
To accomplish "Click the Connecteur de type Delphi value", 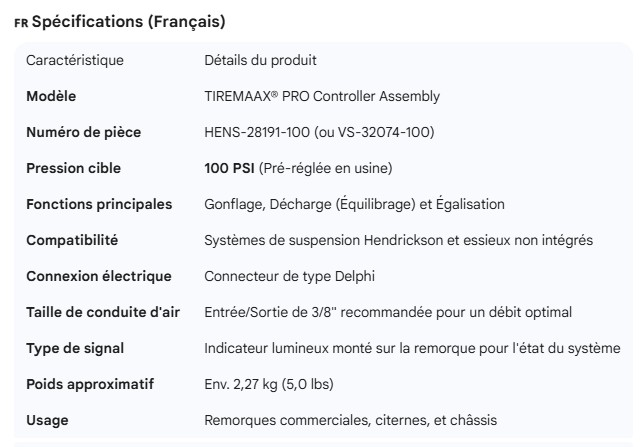I will pyautogui.click(x=290, y=276).
